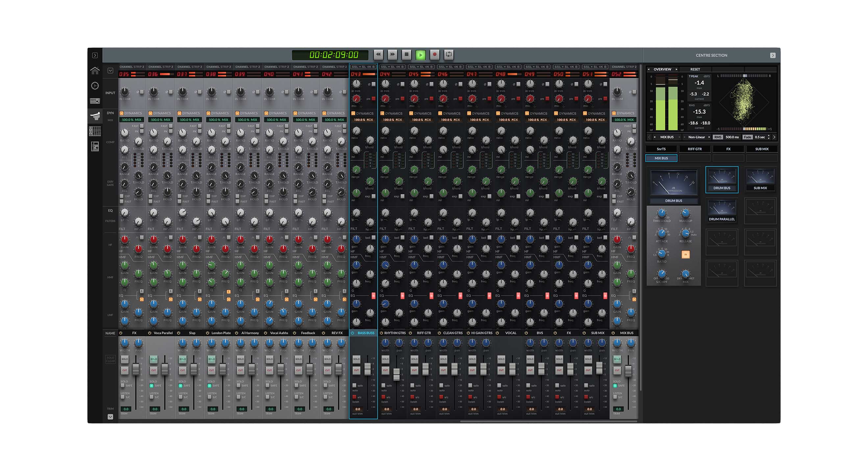Toggle the DYNAMICS switch on channel 035

coord(121,113)
